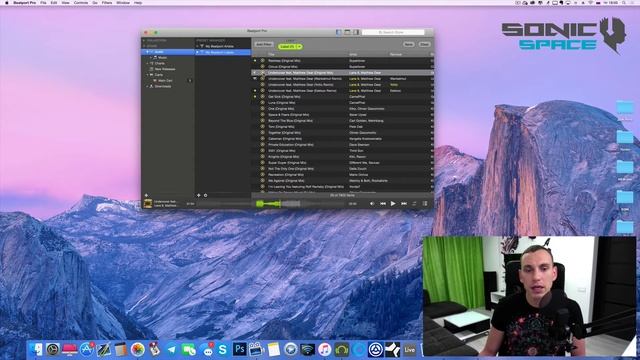Image resolution: width=640 pixels, height=360 pixels.
Task: Click the round icon beside Luna (Original Mix)
Action: point(262,102)
